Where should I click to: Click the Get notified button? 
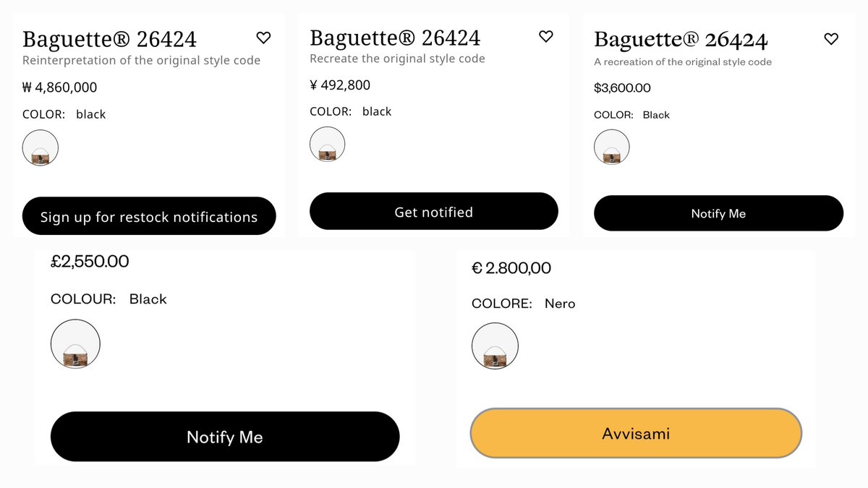click(x=433, y=212)
